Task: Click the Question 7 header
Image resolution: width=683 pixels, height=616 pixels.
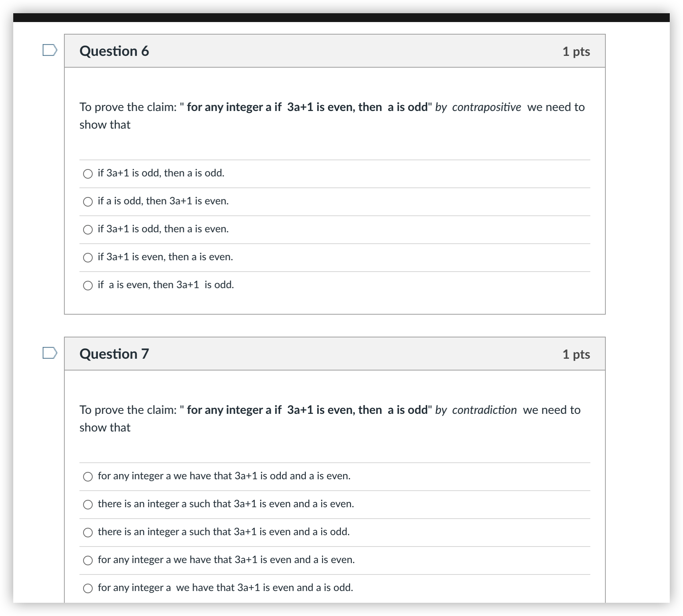Action: point(114,354)
